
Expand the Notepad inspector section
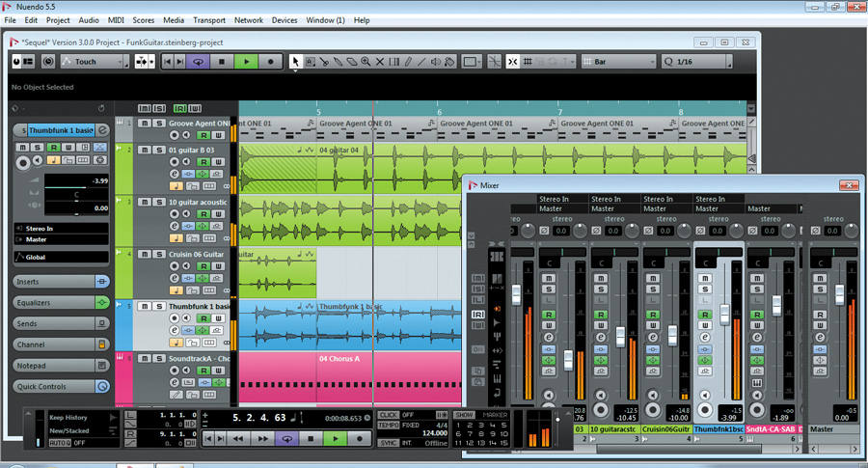pyautogui.click(x=61, y=366)
